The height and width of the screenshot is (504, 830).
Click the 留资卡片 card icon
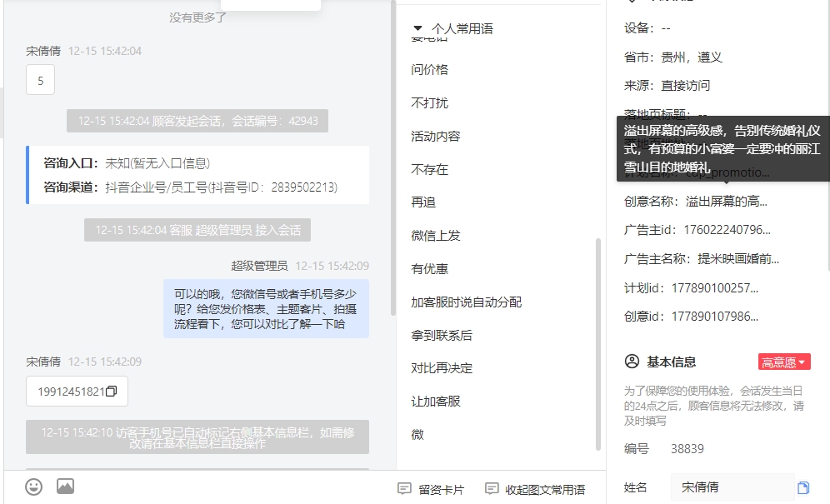(404, 489)
